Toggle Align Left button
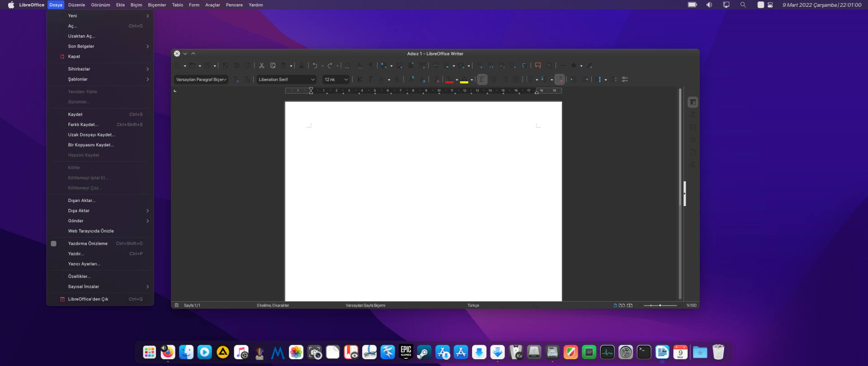The image size is (868, 366). pyautogui.click(x=482, y=80)
